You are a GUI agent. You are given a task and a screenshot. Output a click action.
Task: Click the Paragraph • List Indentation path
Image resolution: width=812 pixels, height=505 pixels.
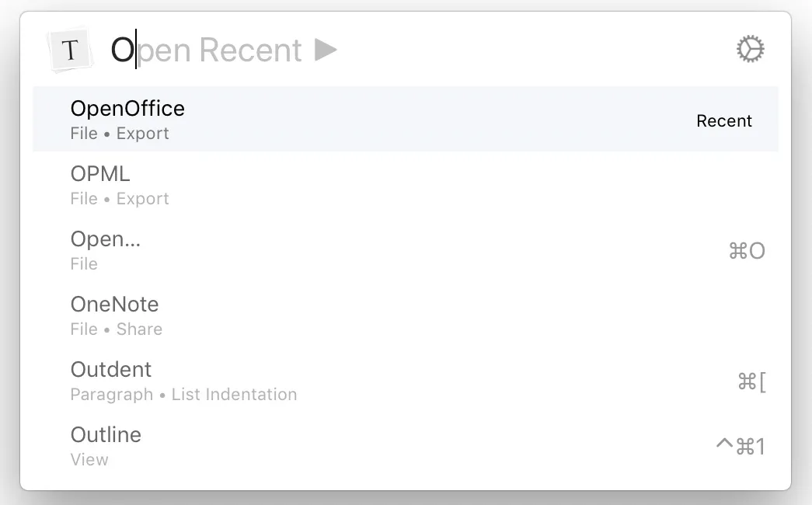pos(183,395)
